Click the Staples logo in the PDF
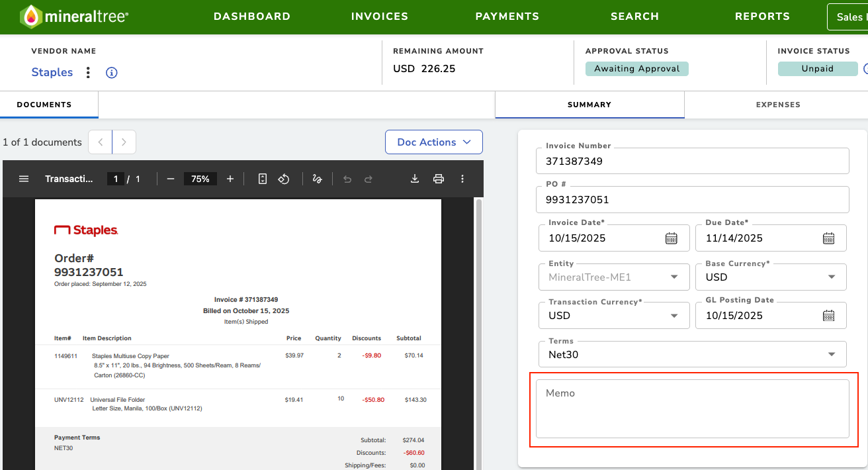Screen dimensions: 868x470 (x=86, y=230)
